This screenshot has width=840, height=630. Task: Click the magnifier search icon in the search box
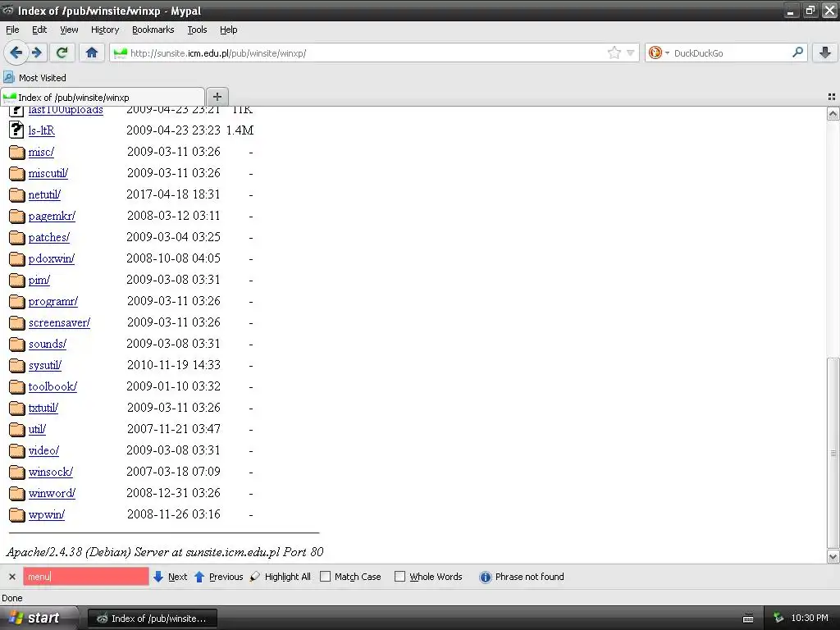point(797,52)
